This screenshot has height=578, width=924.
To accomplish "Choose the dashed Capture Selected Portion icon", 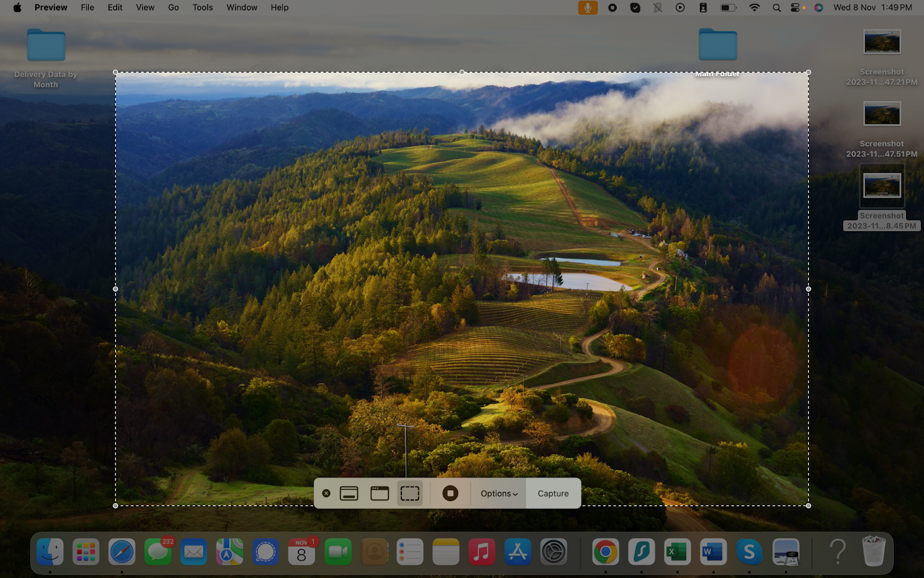I will pyautogui.click(x=409, y=494).
